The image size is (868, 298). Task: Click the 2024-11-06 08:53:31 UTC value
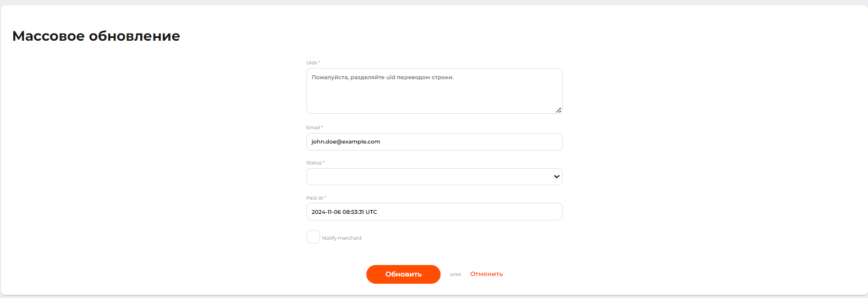tap(344, 212)
